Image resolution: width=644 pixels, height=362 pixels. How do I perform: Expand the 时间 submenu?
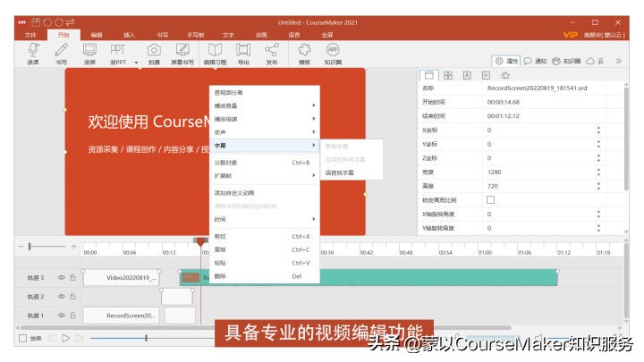(265, 219)
